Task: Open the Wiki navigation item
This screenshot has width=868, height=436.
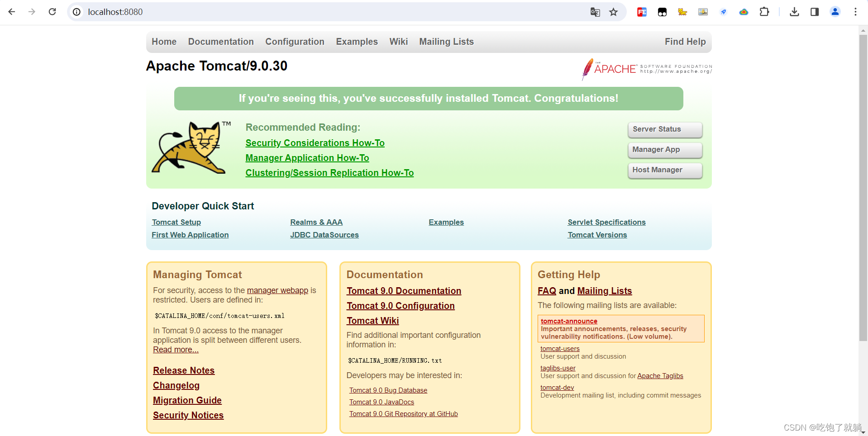Action: (398, 42)
